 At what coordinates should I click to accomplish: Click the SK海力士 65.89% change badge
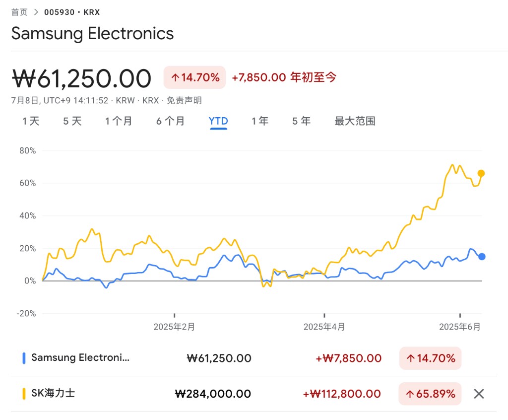click(x=430, y=394)
